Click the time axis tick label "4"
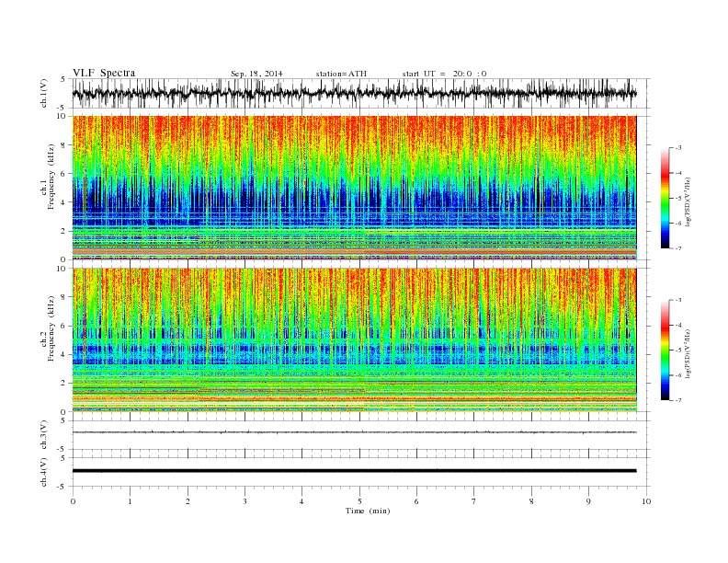This screenshot has height=563, width=728. (x=301, y=501)
